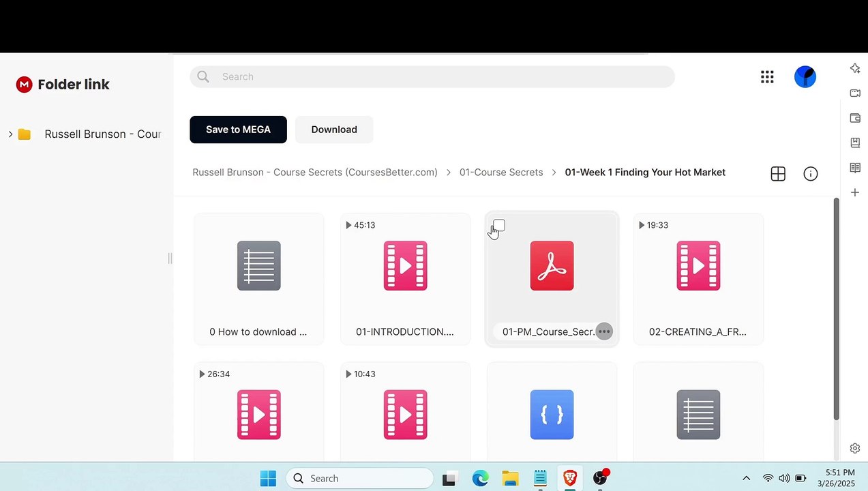Click the 01-Week 1 Finding Your Hot Market breadcrumb

click(645, 173)
